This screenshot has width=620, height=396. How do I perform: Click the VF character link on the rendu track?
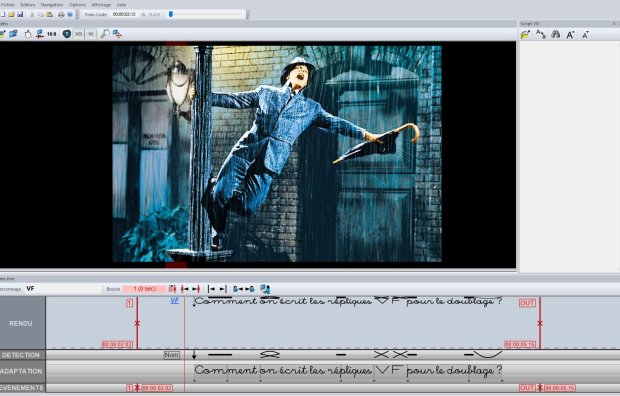pyautogui.click(x=174, y=301)
